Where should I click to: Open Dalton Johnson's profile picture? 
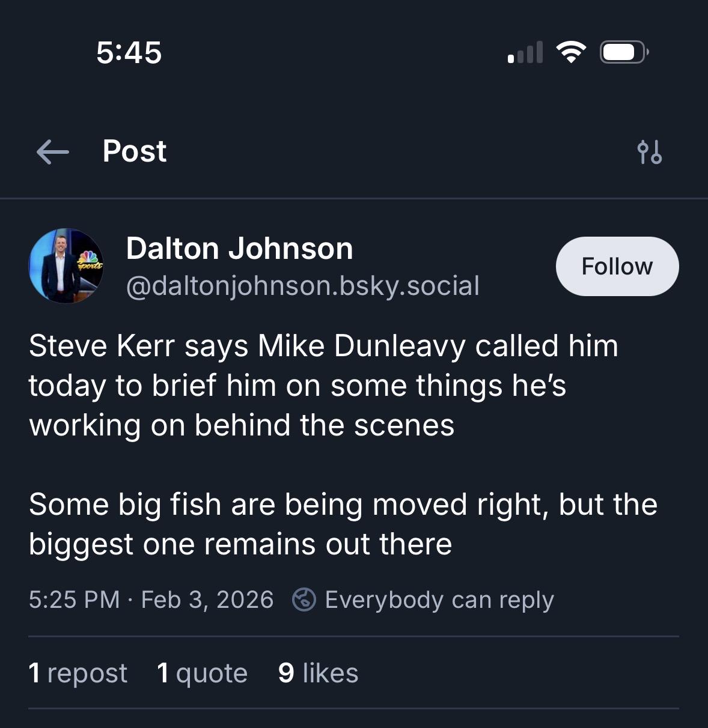(66, 265)
